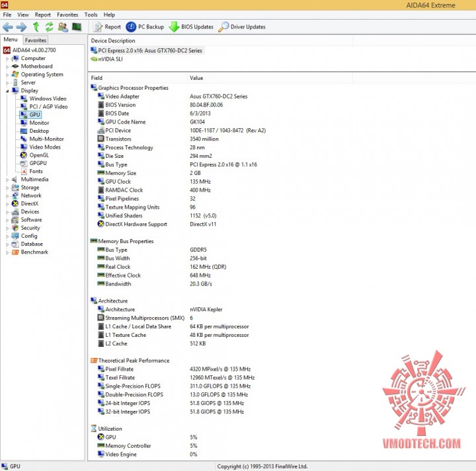476x471 pixels.
Task: Expand the Multimedia tree node
Action: click(x=7, y=180)
